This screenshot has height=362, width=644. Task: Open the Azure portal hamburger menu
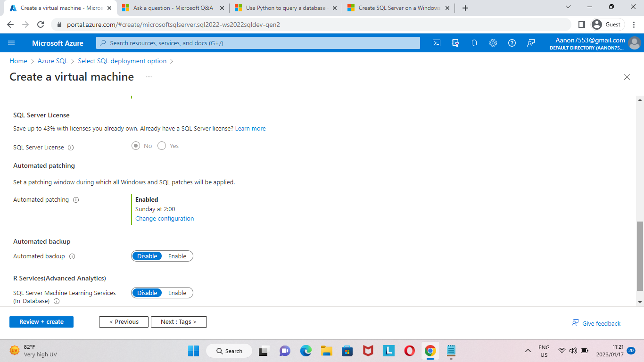[11, 43]
